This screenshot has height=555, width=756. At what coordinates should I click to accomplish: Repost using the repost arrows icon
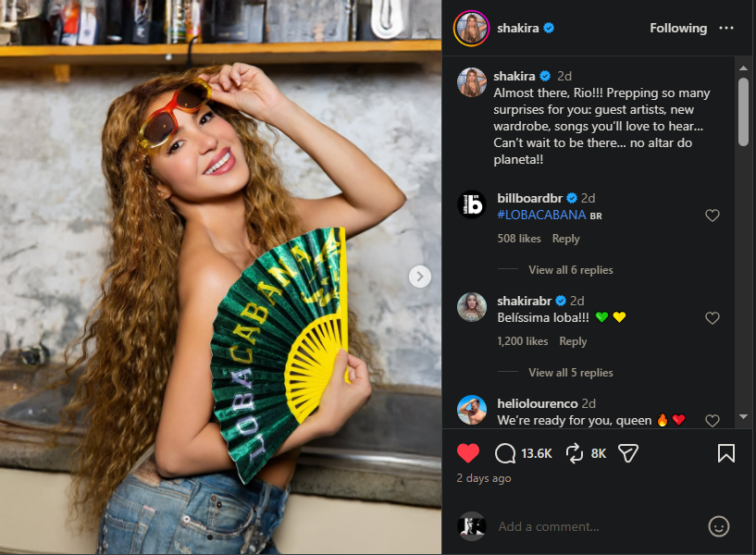click(575, 453)
